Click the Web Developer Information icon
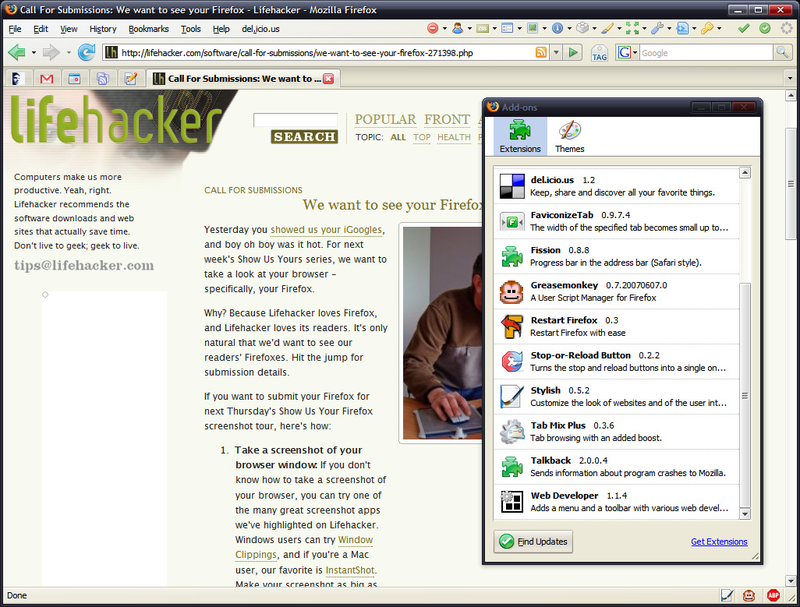The width and height of the screenshot is (800, 607). (x=558, y=29)
